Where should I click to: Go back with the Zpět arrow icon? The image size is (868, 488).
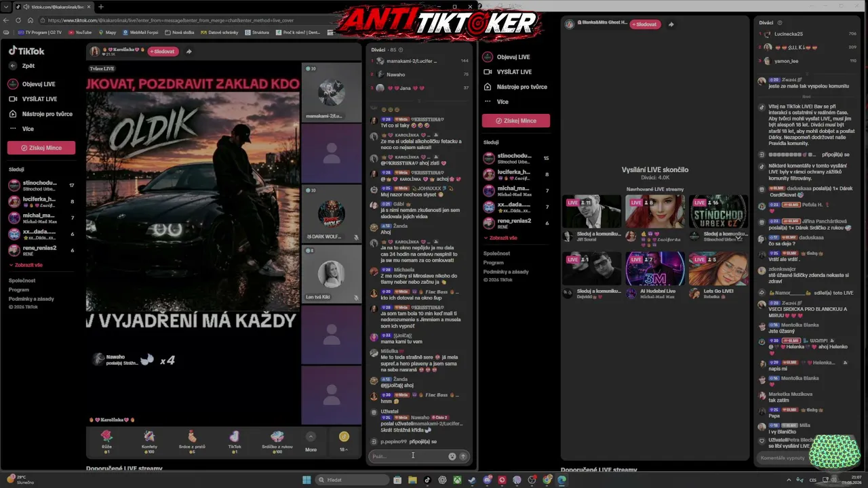coord(13,66)
